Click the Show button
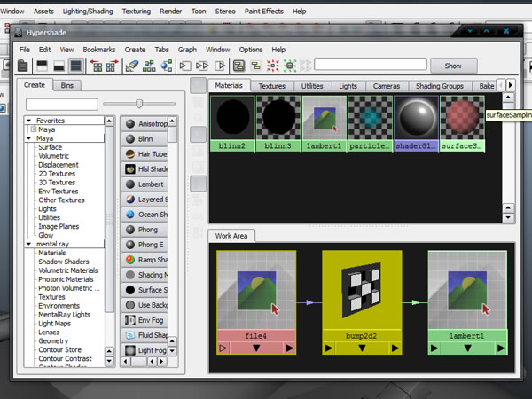Screen dimensions: 532x399 click(x=454, y=66)
